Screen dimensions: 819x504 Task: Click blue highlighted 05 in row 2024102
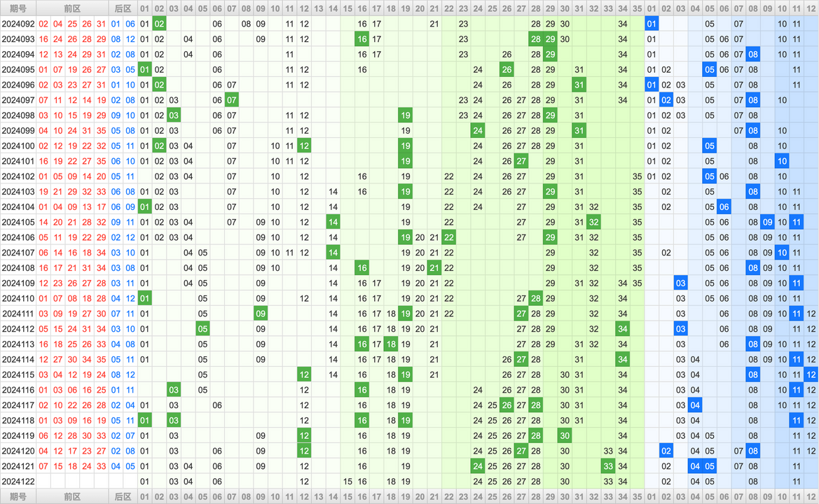[x=709, y=176]
